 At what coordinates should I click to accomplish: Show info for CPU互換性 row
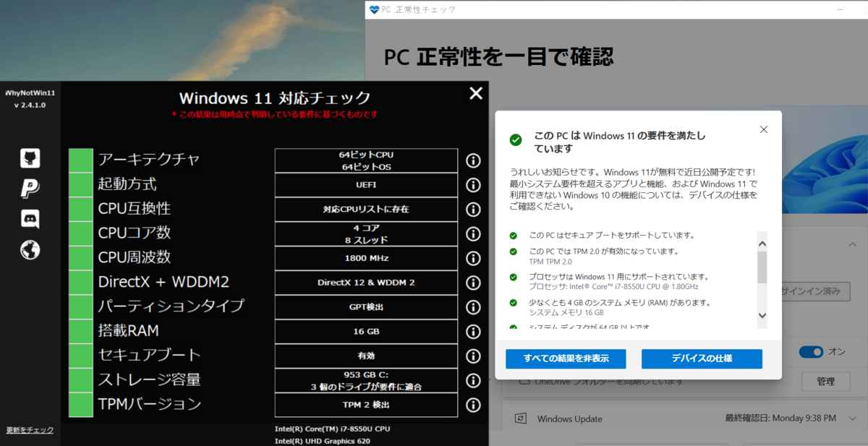pyautogui.click(x=474, y=210)
